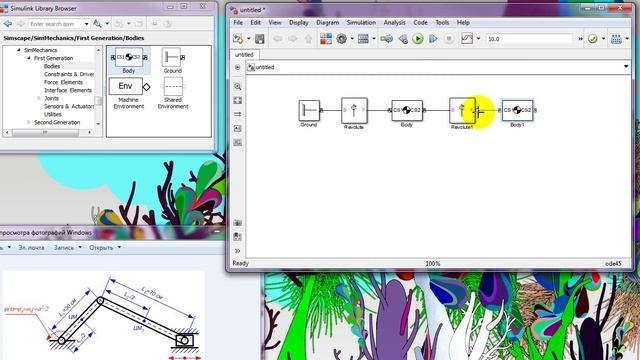Click the Sample Time Display arrows icon

click(x=238, y=114)
